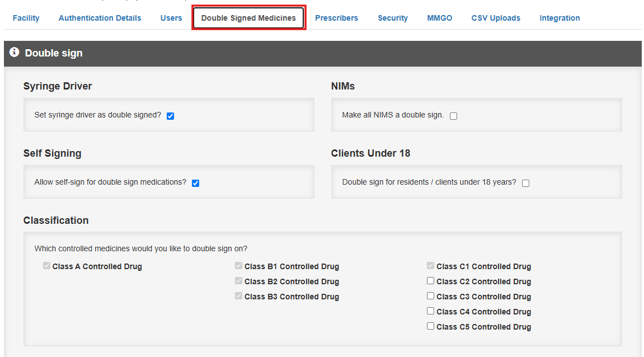Image resolution: width=644 pixels, height=357 pixels.
Task: Toggle Class B2 Controlled Drug checkbox
Action: (238, 280)
